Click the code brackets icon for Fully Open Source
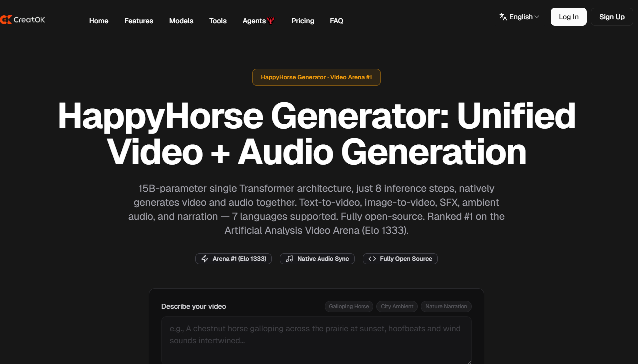Image resolution: width=638 pixels, height=364 pixels. (372, 259)
